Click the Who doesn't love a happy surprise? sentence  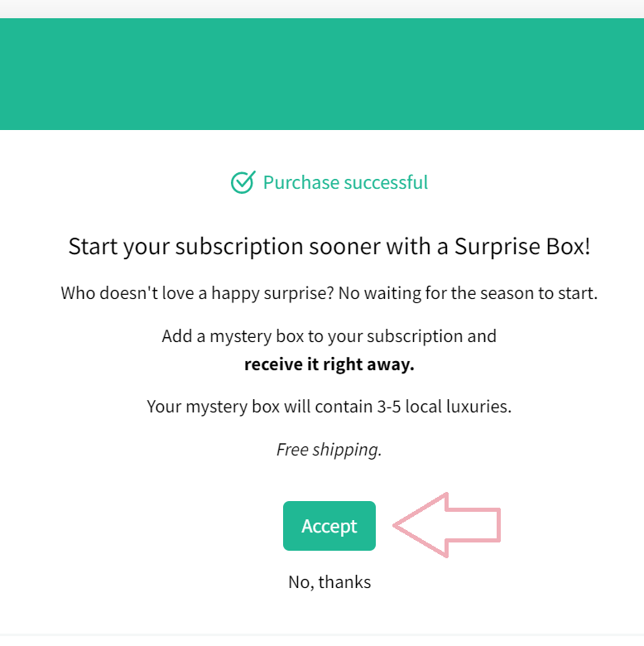197,293
